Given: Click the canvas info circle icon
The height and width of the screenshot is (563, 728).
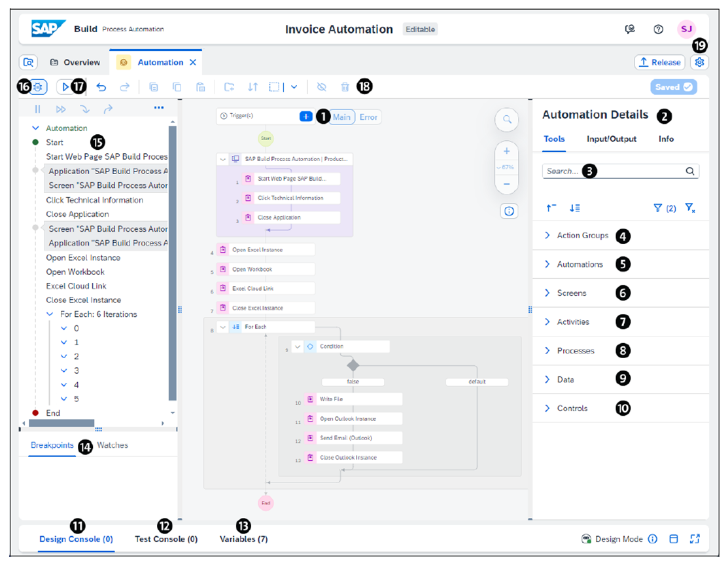Looking at the screenshot, I should tap(509, 211).
